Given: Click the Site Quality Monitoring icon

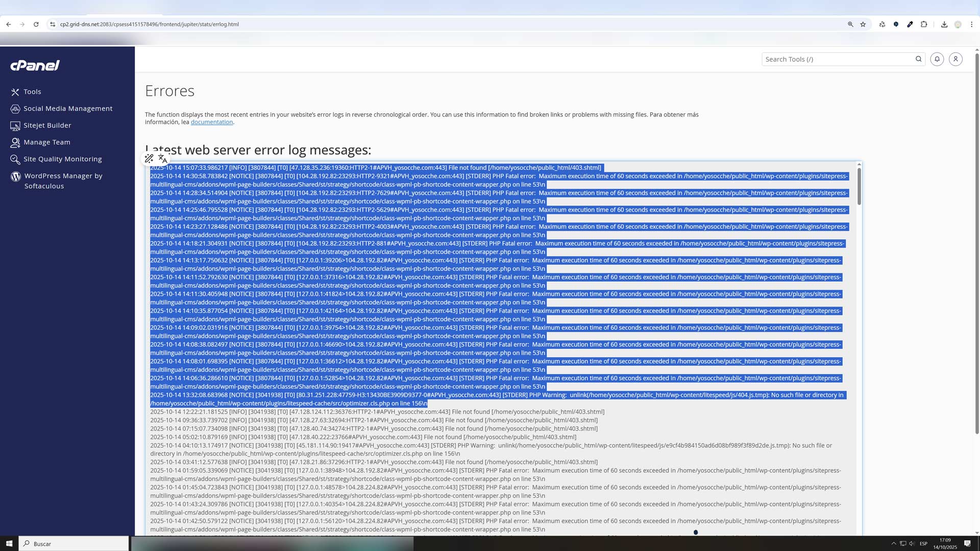Looking at the screenshot, I should click(15, 159).
